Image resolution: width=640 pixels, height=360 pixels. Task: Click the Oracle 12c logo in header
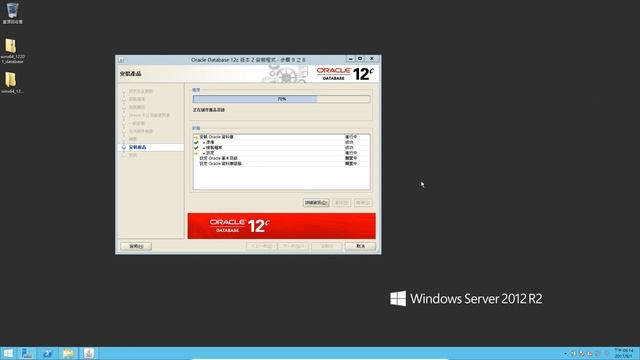tap(344, 74)
